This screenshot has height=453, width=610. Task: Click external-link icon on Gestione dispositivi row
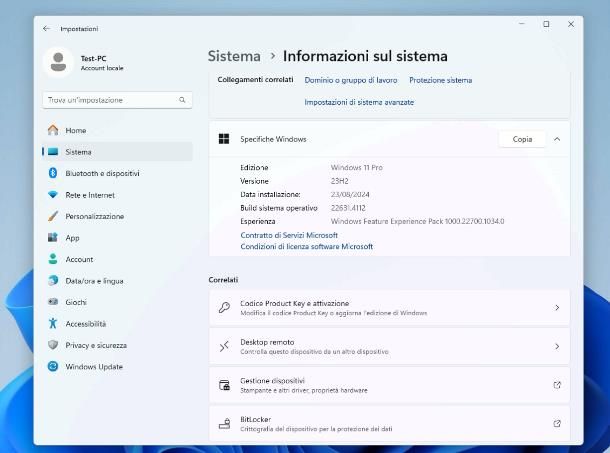[557, 385]
